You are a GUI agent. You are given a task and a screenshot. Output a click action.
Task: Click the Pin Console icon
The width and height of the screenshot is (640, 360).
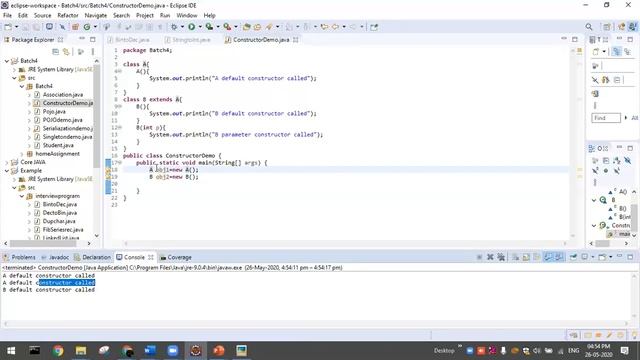[x=573, y=257]
